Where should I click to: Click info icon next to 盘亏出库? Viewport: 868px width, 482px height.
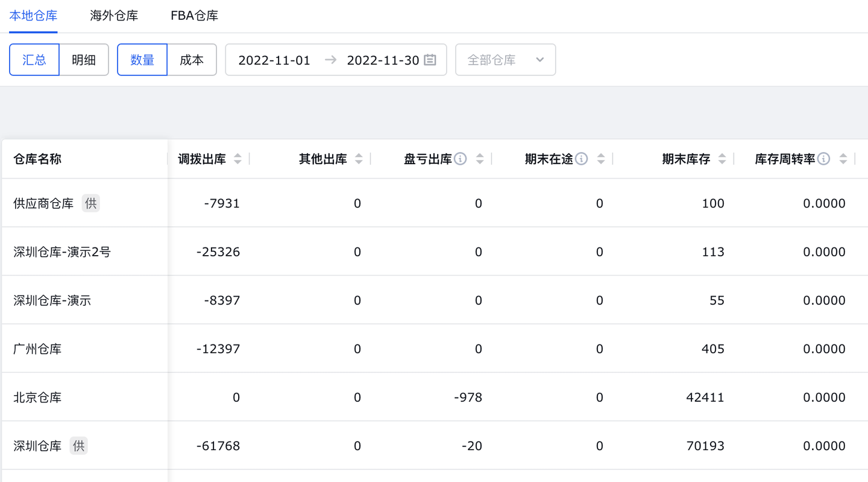click(461, 159)
